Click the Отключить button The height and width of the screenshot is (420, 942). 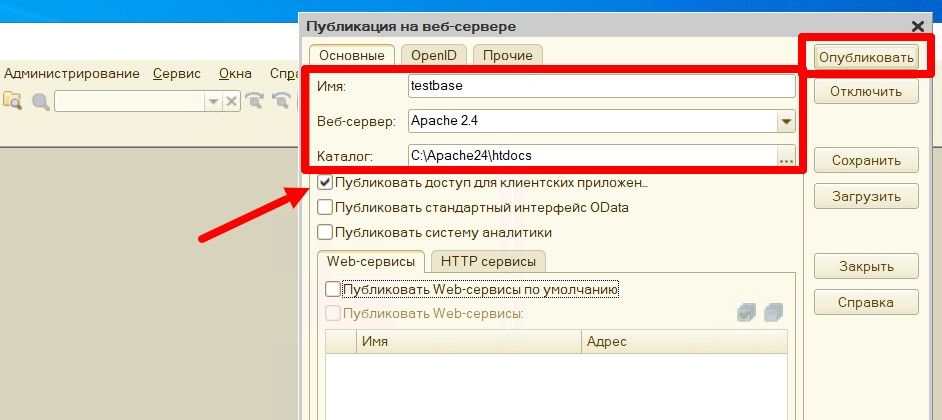866,92
